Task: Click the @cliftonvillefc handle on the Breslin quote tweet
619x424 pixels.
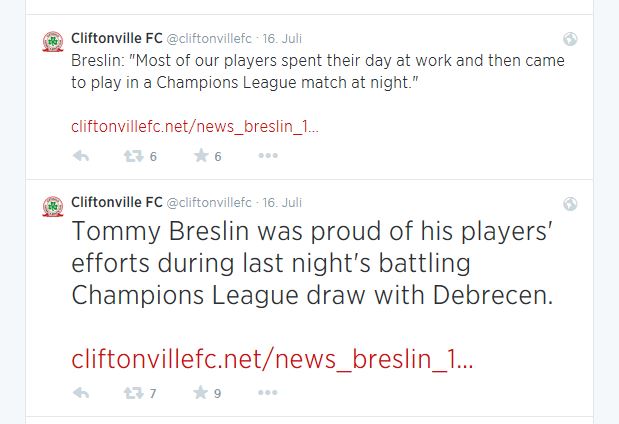Action: [209, 39]
